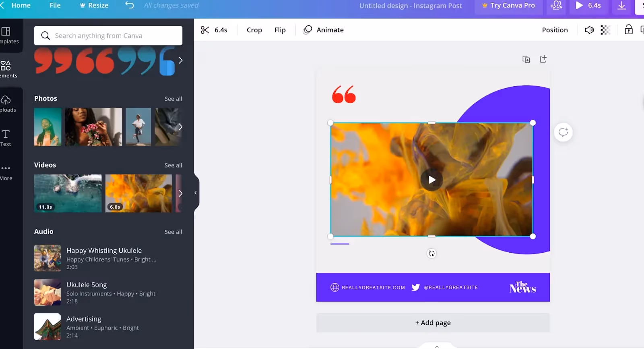Screen dimensions: 644x349
Task: See all Videos
Action: click(173, 165)
